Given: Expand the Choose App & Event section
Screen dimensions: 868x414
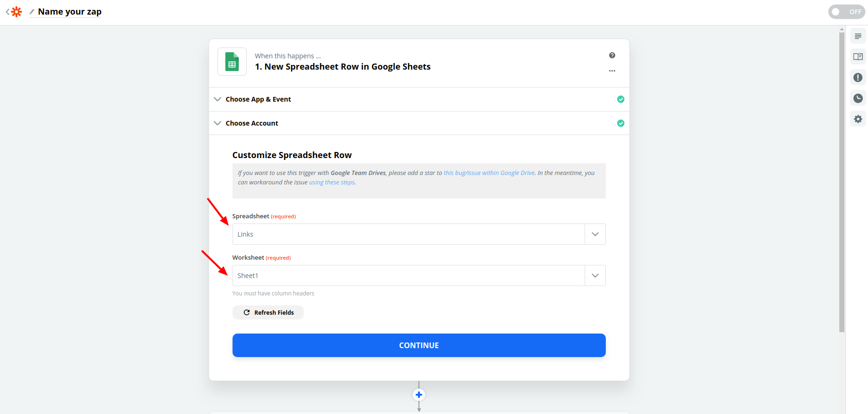Looking at the screenshot, I should click(419, 99).
